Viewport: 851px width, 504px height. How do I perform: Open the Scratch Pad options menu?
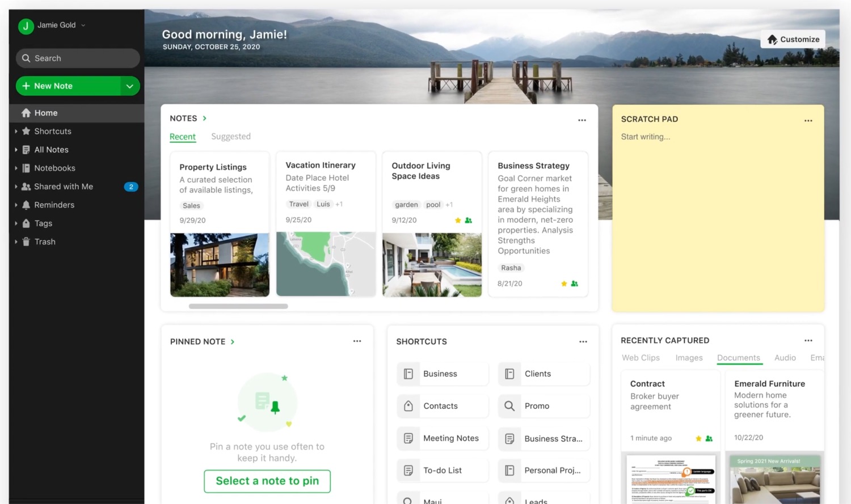point(808,121)
